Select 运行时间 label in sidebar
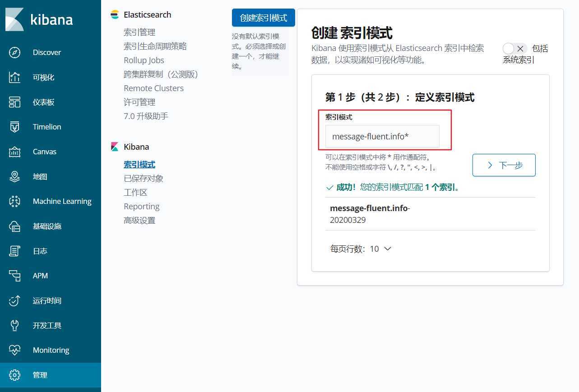Viewport: 579px width, 392px height. (47, 300)
